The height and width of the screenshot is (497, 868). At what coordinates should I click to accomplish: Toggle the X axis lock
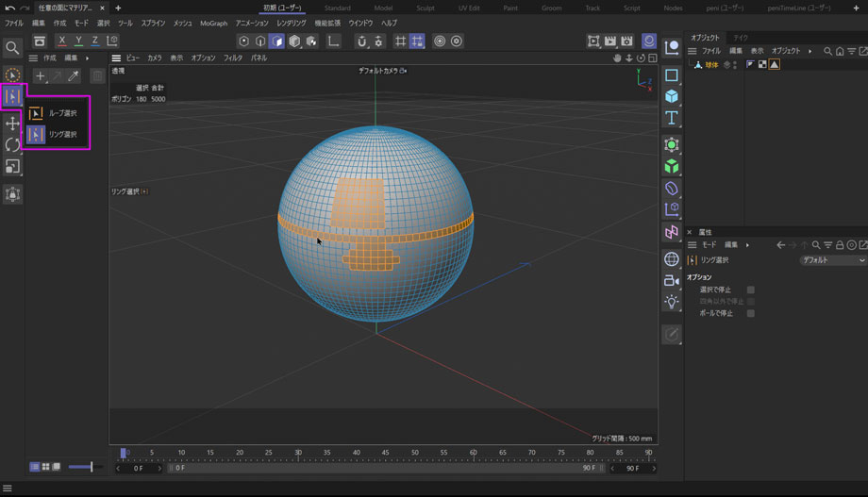[x=62, y=41]
